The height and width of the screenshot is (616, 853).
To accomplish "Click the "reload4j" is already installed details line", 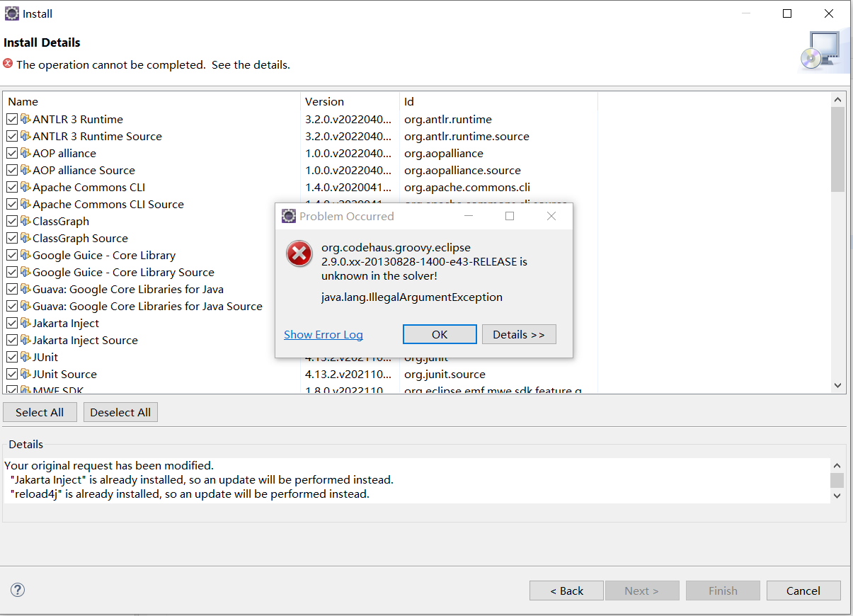I will click(190, 494).
